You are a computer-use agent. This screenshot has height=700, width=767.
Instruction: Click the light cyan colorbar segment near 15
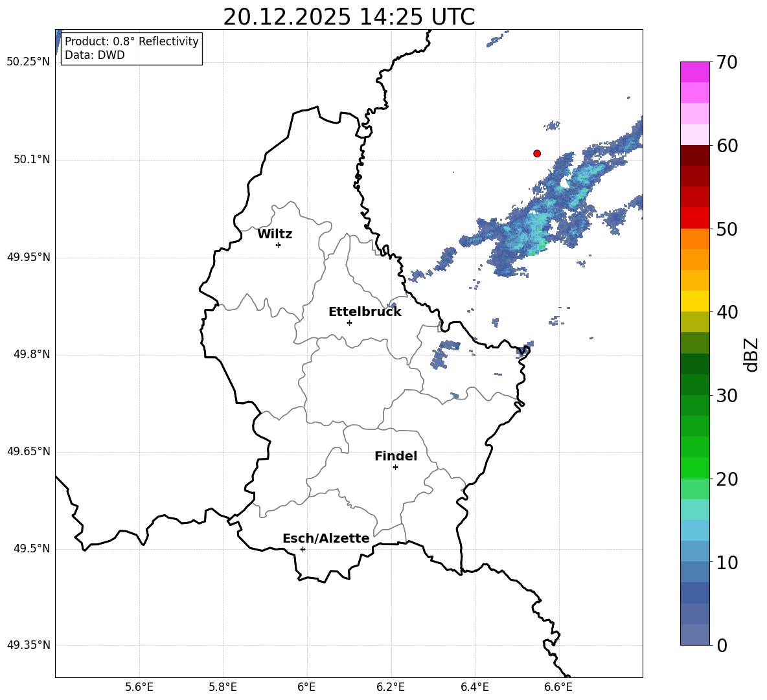tap(695, 510)
